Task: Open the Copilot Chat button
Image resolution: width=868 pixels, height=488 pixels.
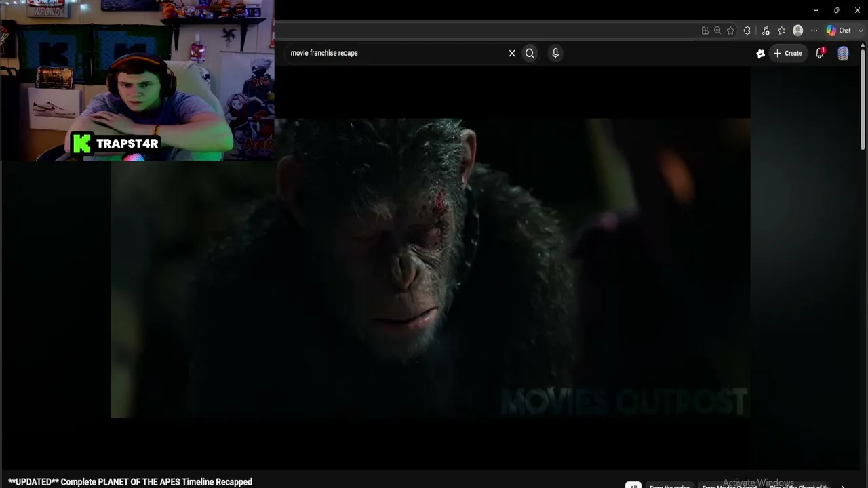Action: (839, 30)
